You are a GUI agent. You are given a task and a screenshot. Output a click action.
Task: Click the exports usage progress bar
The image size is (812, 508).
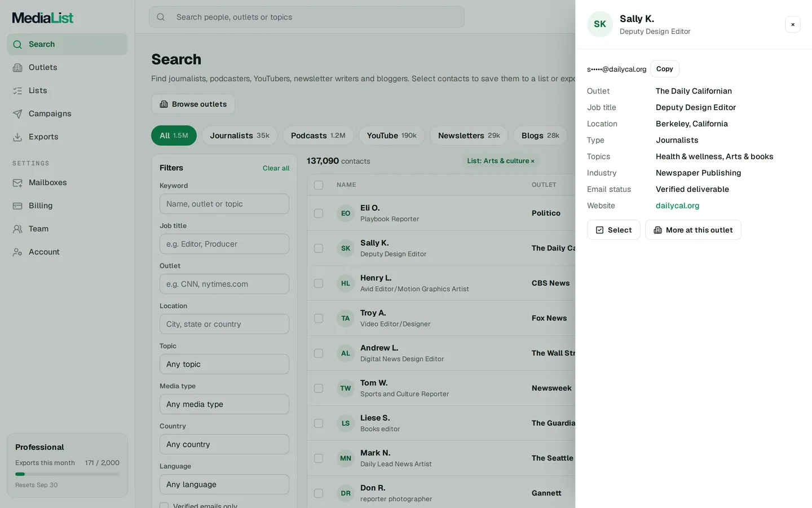point(67,474)
